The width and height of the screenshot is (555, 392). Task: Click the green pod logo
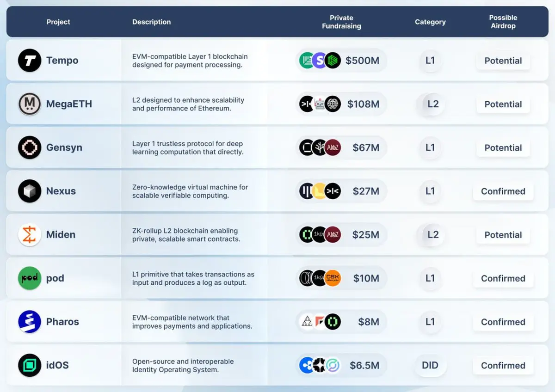tap(30, 278)
